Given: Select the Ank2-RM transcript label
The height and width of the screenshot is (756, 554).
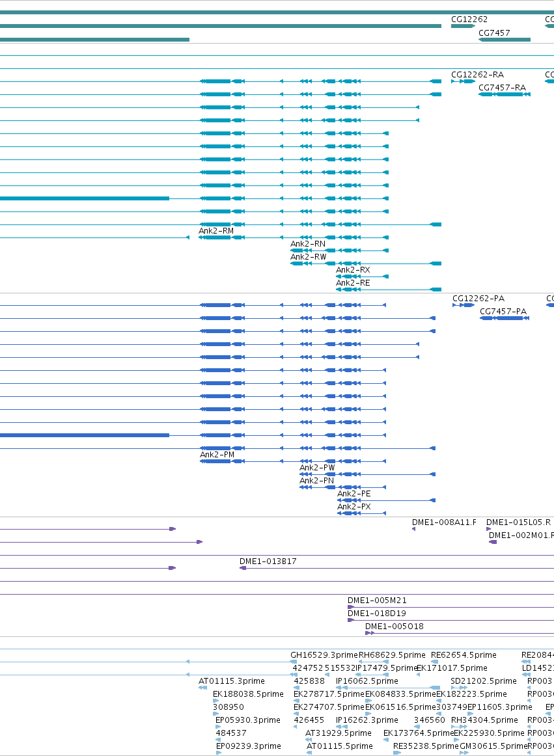Looking at the screenshot, I should coord(215,230).
